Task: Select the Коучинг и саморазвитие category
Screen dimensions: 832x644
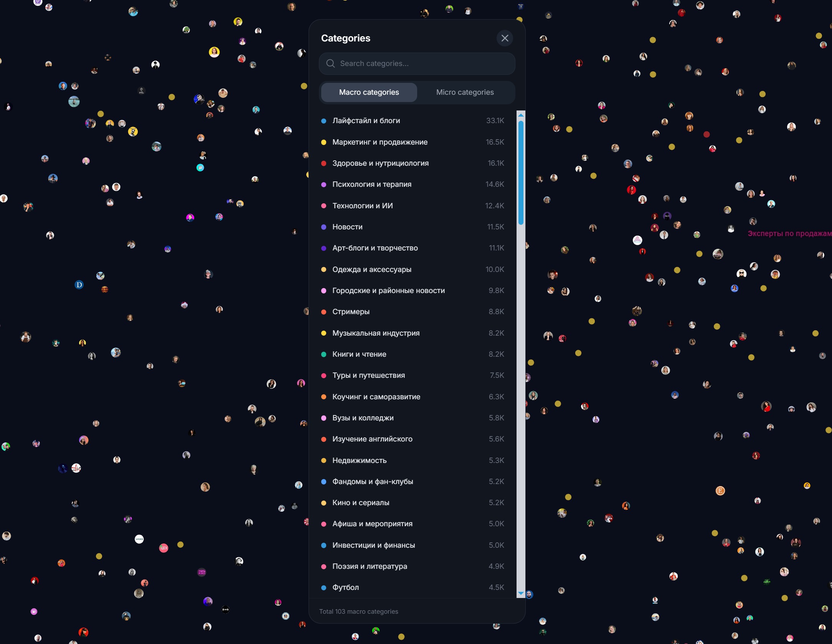Action: coord(413,397)
